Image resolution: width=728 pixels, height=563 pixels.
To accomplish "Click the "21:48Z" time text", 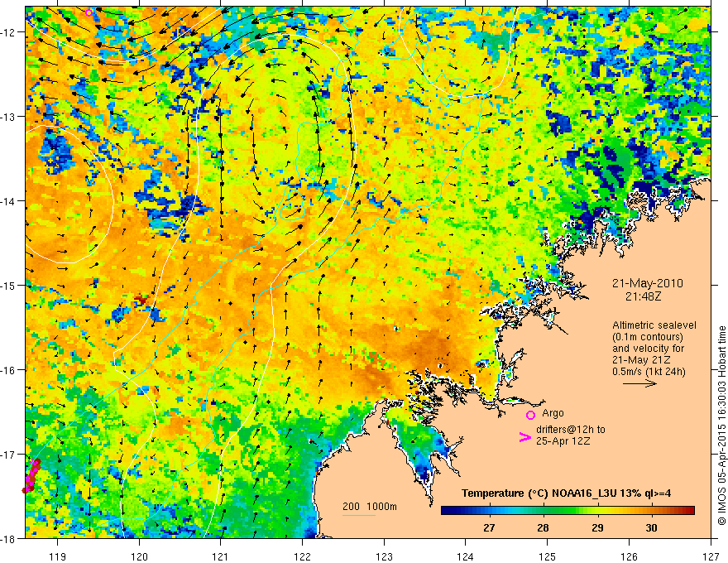I will click(643, 296).
